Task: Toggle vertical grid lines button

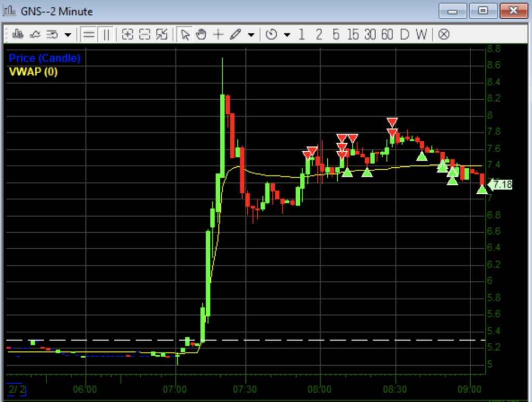Action: click(106, 34)
